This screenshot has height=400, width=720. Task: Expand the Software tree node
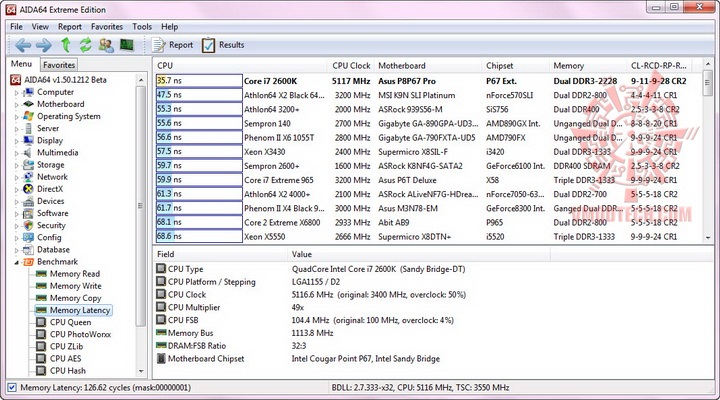tap(17, 214)
